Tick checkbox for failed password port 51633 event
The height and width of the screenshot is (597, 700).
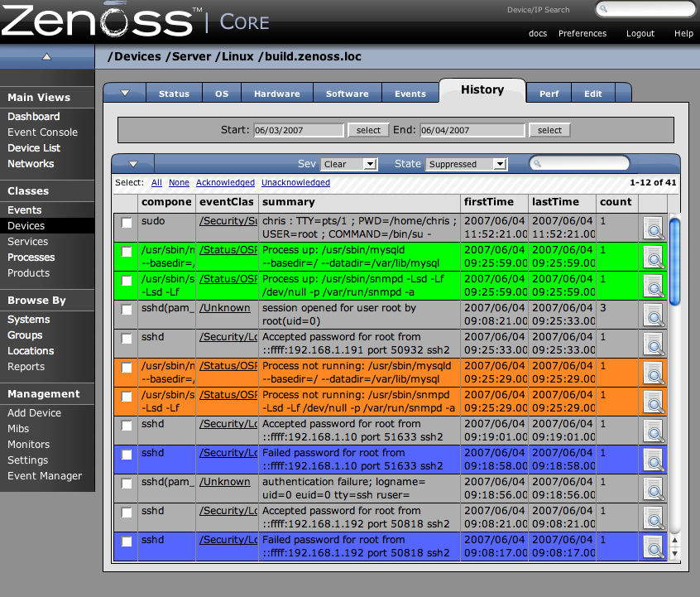click(127, 455)
